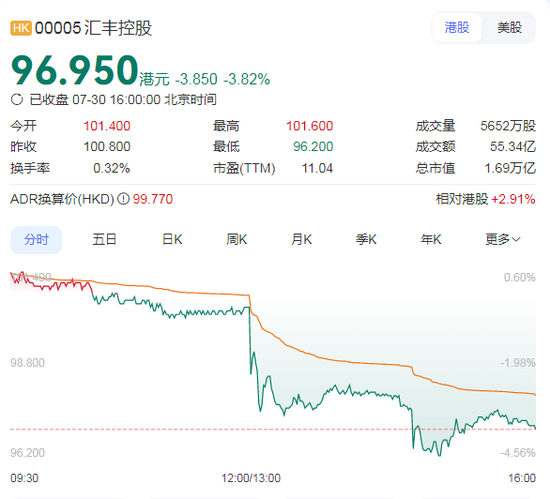This screenshot has width=550, height=499.
Task: Click the 16:00 closing time axis label
Action: click(522, 478)
